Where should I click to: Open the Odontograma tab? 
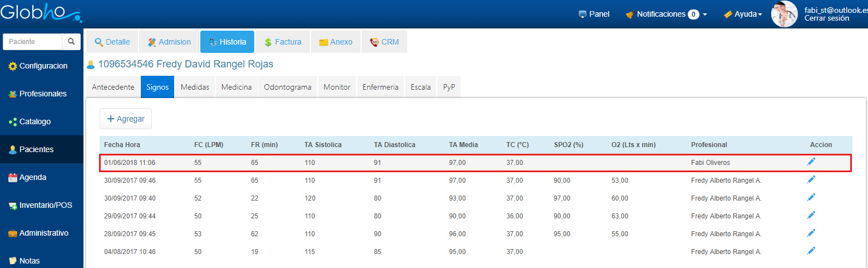[287, 87]
